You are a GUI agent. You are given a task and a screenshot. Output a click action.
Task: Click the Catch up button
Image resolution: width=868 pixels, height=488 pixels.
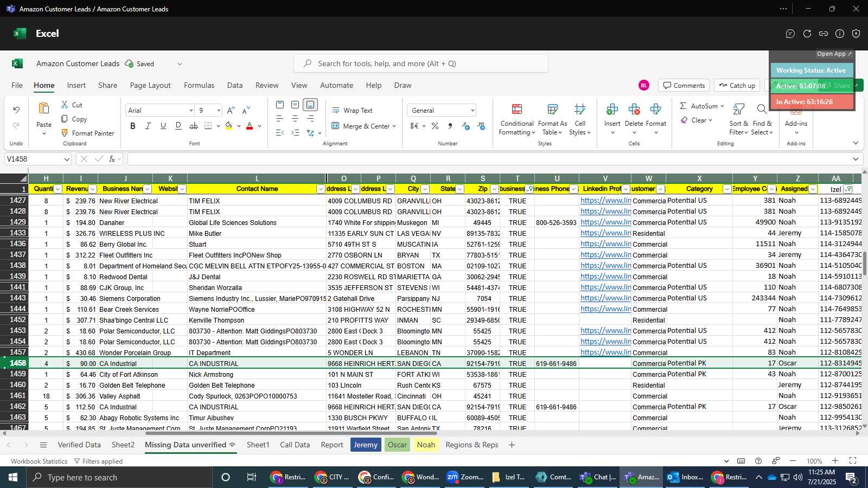click(737, 85)
